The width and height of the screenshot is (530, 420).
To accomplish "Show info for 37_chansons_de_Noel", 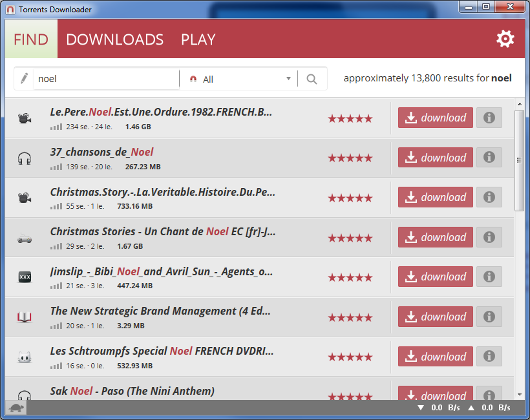I will (x=489, y=157).
